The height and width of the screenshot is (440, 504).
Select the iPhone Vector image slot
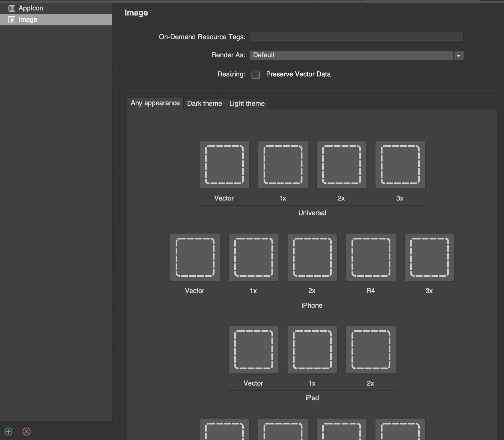click(x=195, y=257)
